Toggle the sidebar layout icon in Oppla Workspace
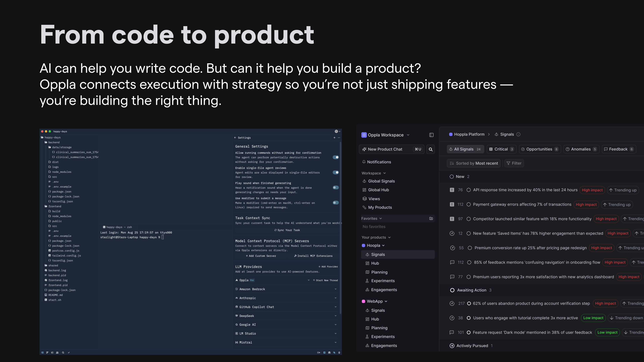The width and height of the screenshot is (644, 362). (x=431, y=135)
